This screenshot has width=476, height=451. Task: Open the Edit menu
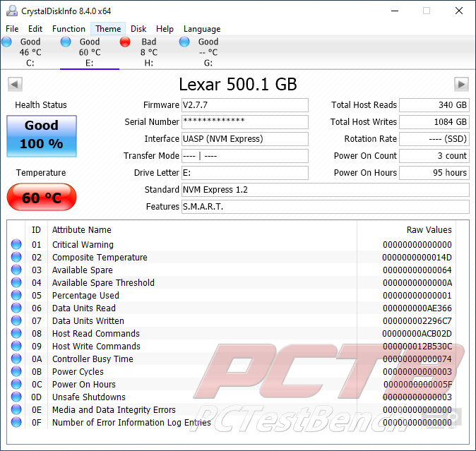(x=35, y=29)
